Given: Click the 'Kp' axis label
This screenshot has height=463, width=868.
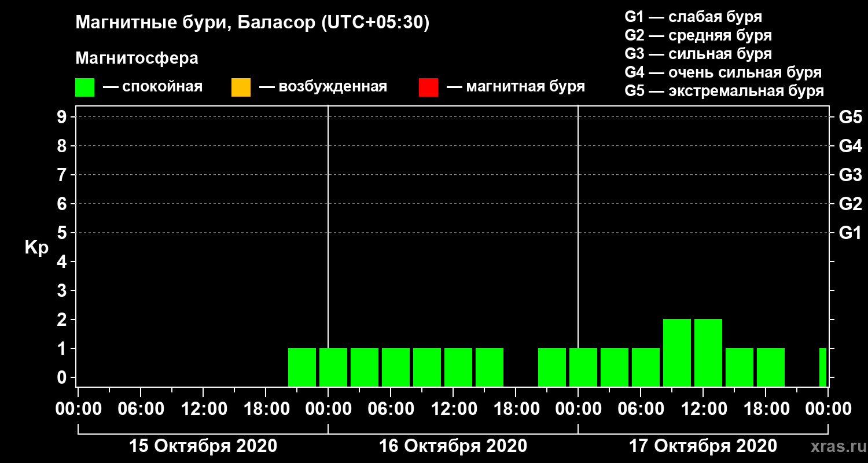Looking at the screenshot, I should pos(36,248).
